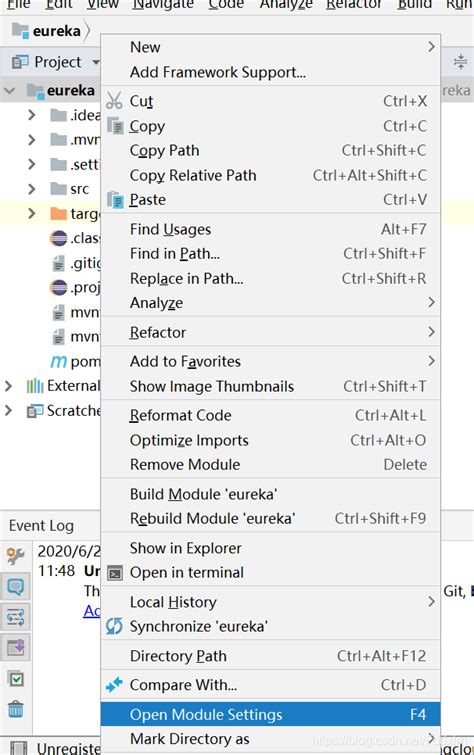
Task: Click the Open in terminal icon
Action: [x=115, y=573]
